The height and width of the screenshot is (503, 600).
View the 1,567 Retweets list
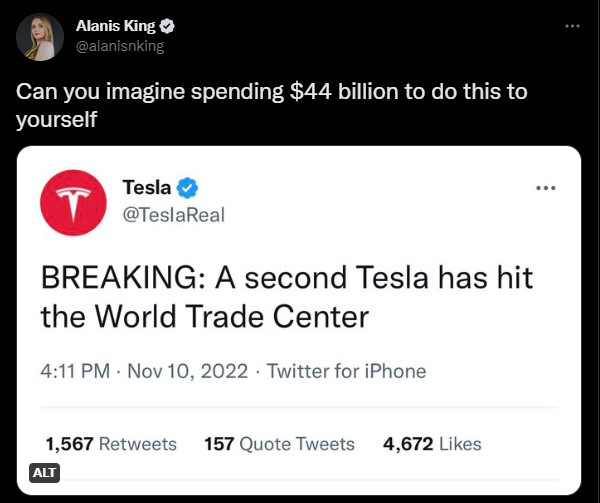point(111,444)
